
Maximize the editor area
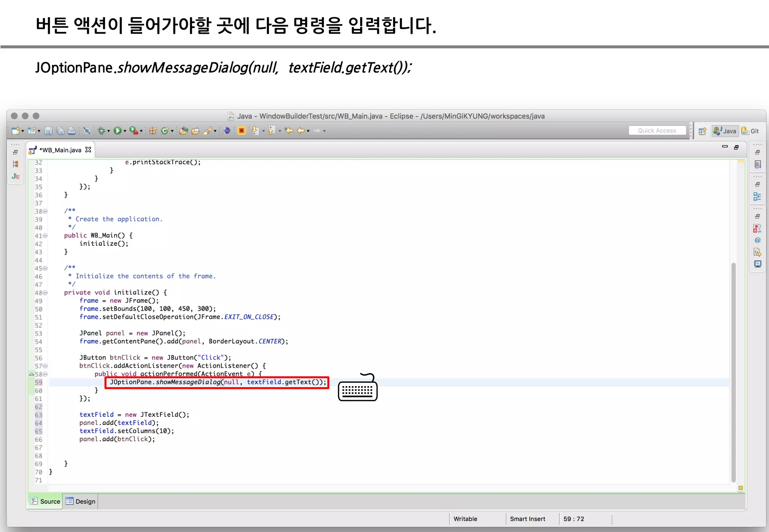coord(736,147)
